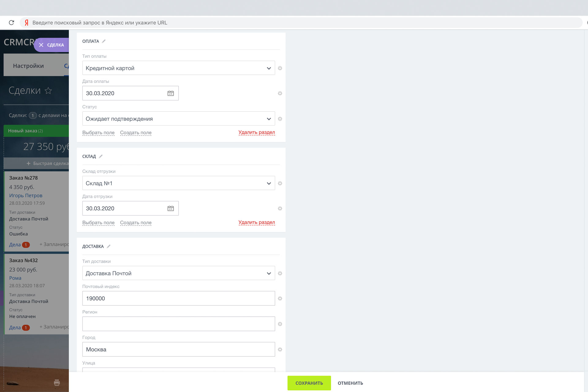Image resolution: width=588 pixels, height=392 pixels.
Task: Open the Тип доставки dropdown
Action: click(179, 273)
